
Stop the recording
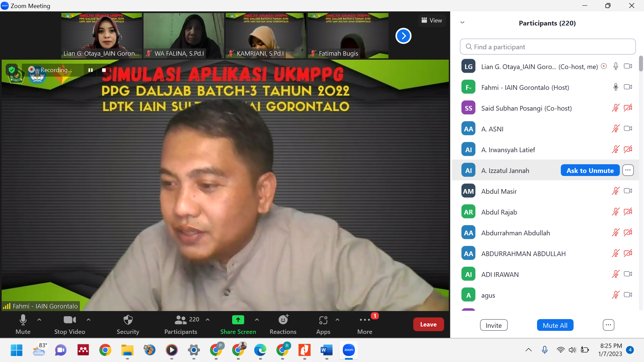[104, 70]
